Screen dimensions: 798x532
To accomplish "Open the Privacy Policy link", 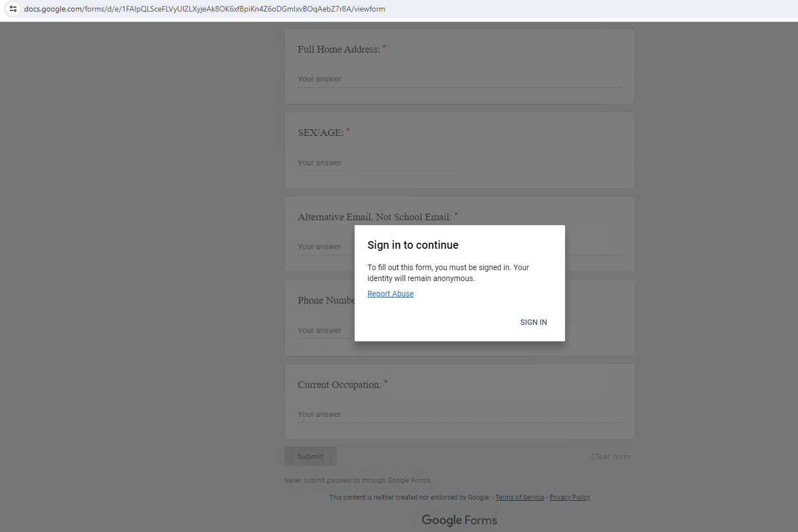I will (569, 497).
